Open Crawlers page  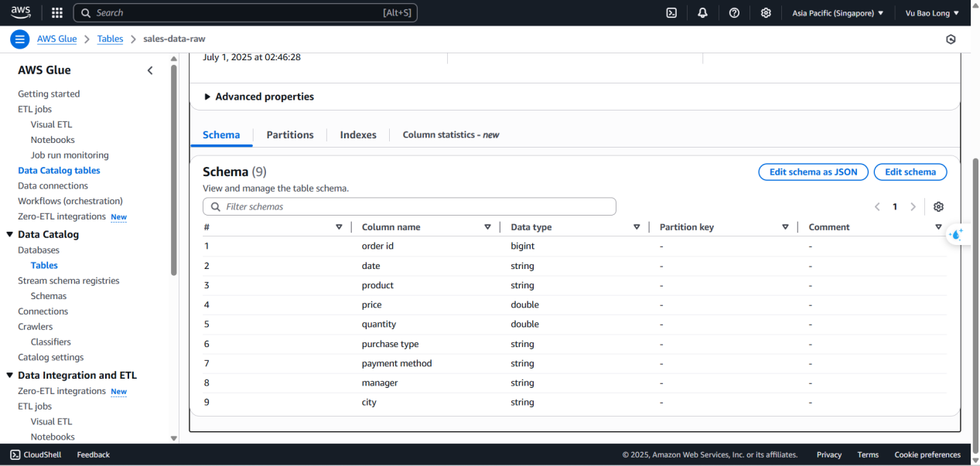click(x=36, y=327)
